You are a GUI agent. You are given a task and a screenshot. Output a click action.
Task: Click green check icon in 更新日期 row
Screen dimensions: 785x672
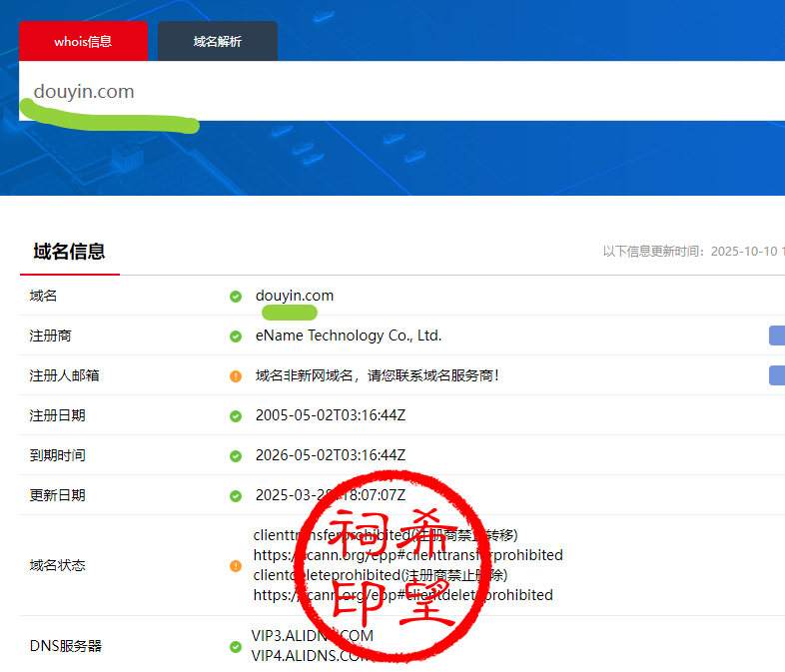[x=236, y=496]
